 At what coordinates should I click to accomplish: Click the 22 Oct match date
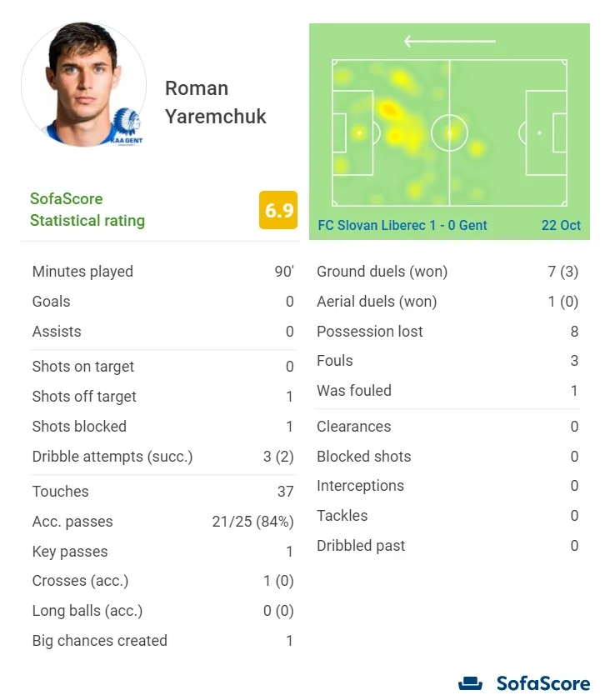[x=561, y=225]
